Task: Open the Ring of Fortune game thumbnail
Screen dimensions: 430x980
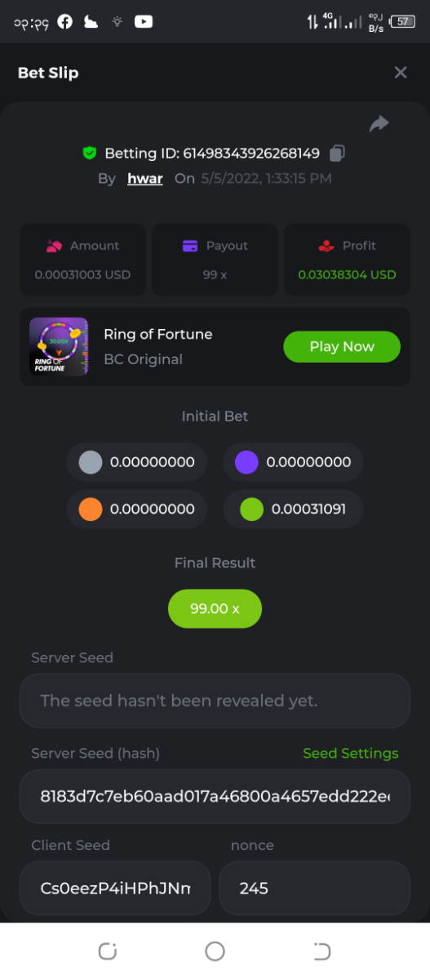Action: point(59,346)
